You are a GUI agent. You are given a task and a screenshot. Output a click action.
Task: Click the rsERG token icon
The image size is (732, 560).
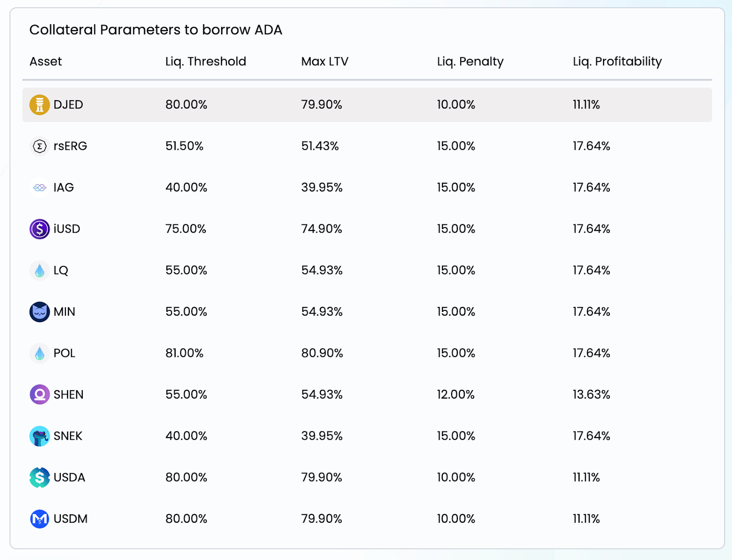click(40, 146)
